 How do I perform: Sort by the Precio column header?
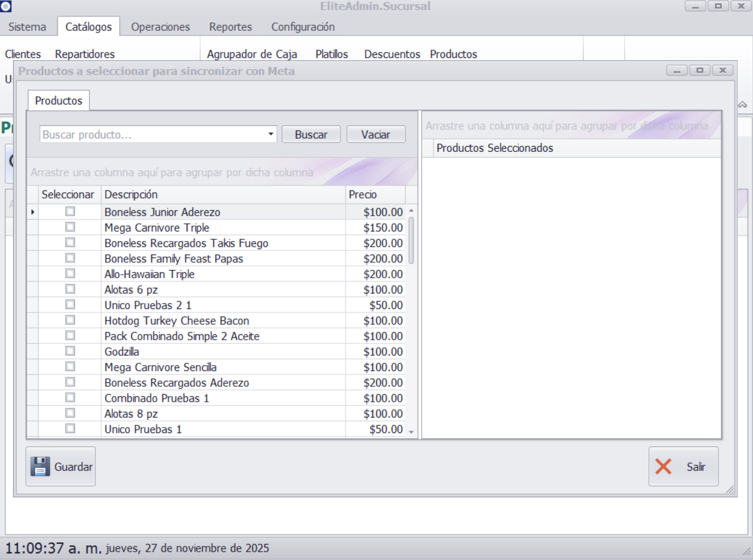(x=374, y=195)
